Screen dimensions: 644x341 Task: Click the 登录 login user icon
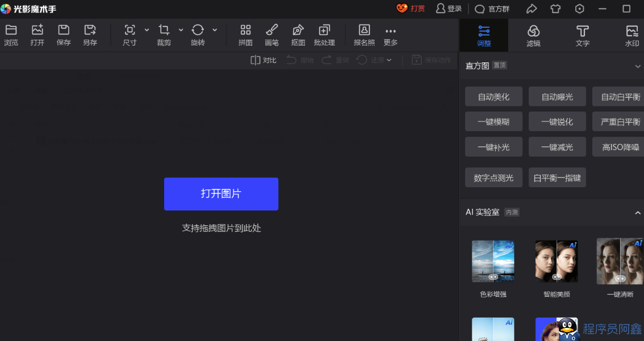(x=440, y=8)
